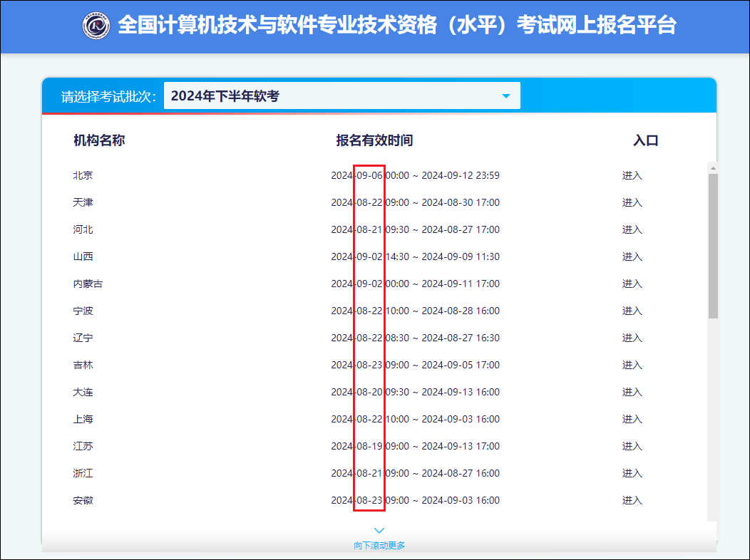Open the 进入 entry for 山西
This screenshot has width=750, height=560.
[x=632, y=256]
